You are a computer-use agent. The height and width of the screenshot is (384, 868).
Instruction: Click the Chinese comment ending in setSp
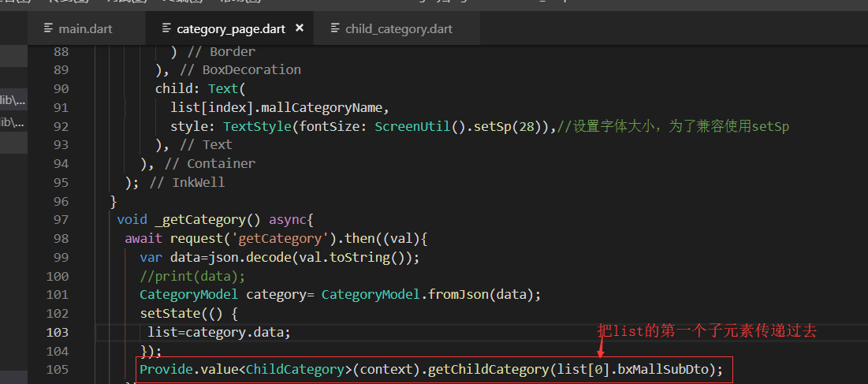(x=673, y=126)
